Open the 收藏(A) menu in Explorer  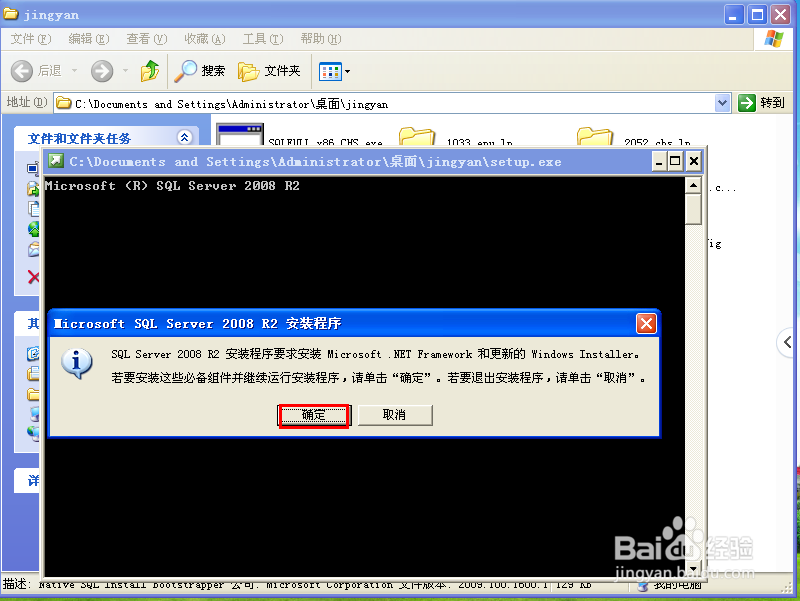[x=205, y=39]
